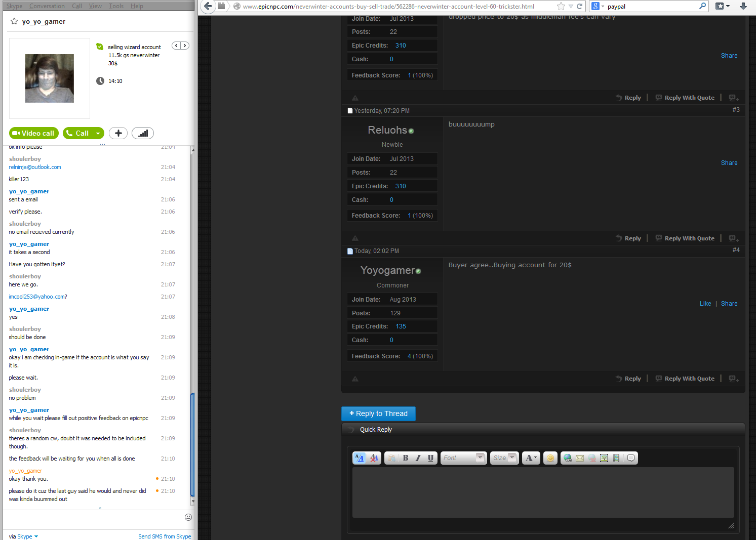Click the relninja@outlook.com email link
Image resolution: width=756 pixels, height=540 pixels.
35,167
